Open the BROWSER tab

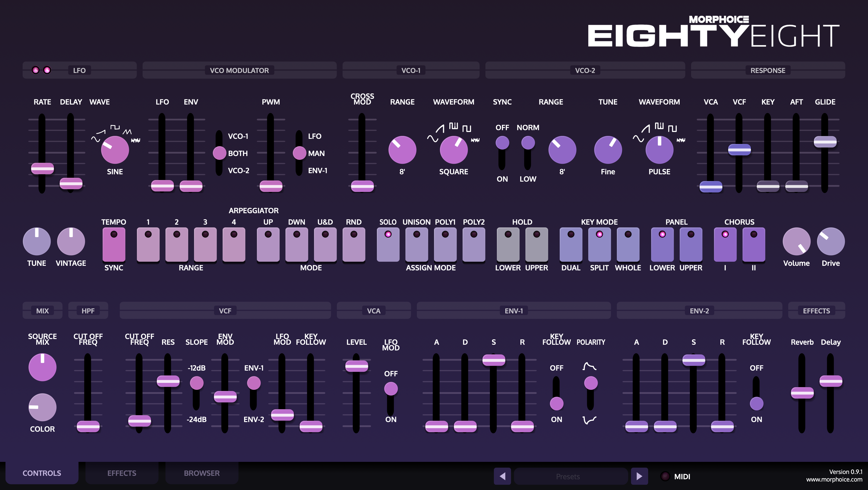(x=202, y=473)
